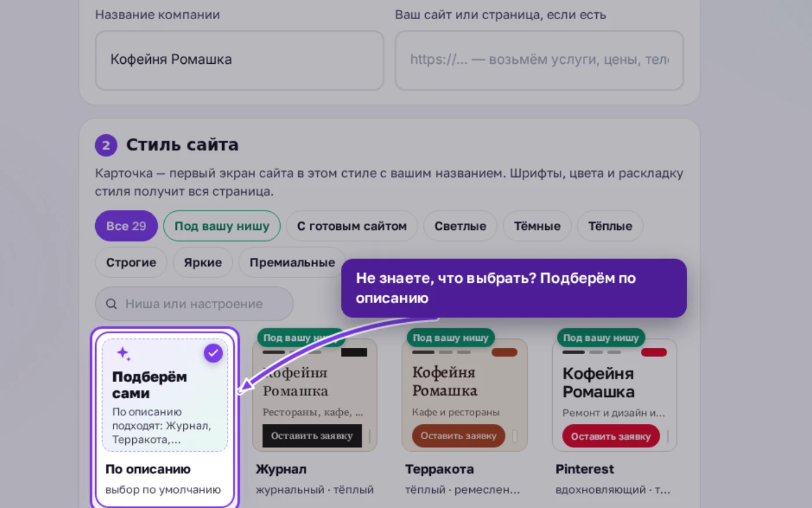Screen dimensions: 812x508
Task: Click the magnifier icon in the search field
Action: point(111,304)
